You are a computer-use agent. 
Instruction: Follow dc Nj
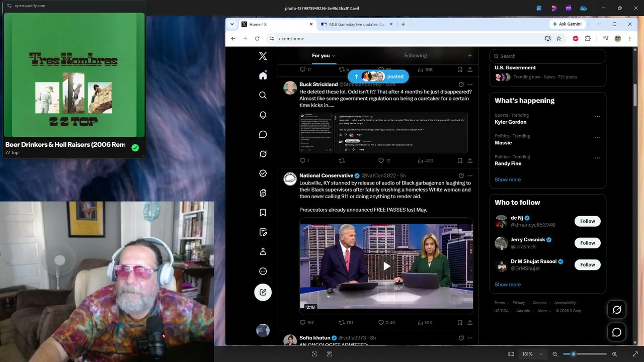point(588,221)
